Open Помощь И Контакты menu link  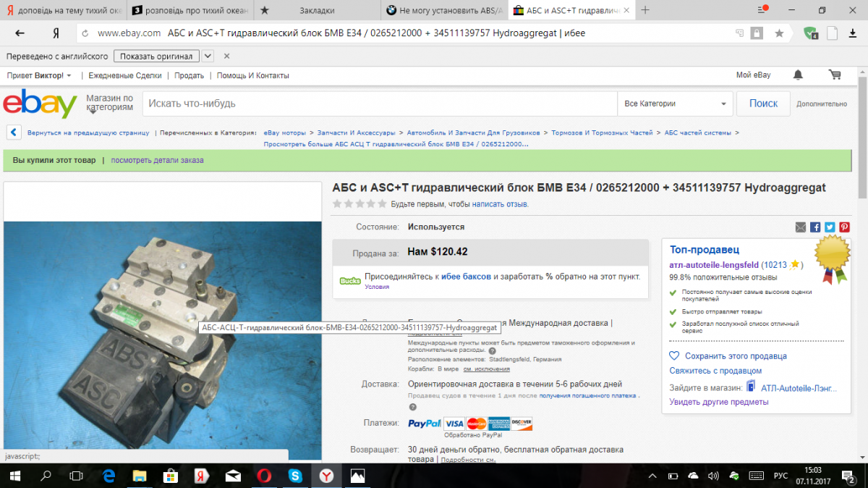pyautogui.click(x=252, y=75)
